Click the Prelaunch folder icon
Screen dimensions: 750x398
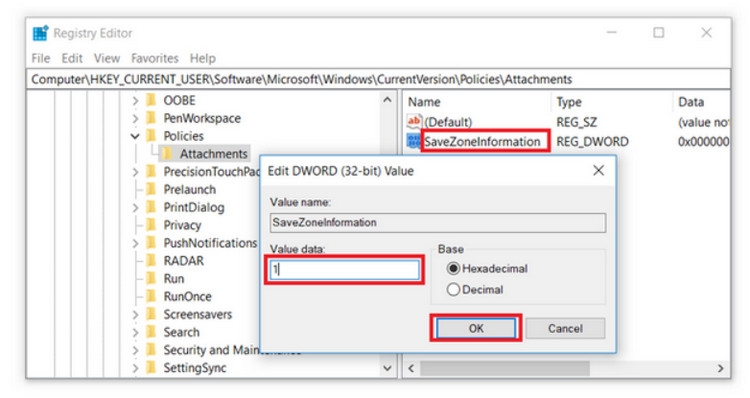[x=151, y=189]
